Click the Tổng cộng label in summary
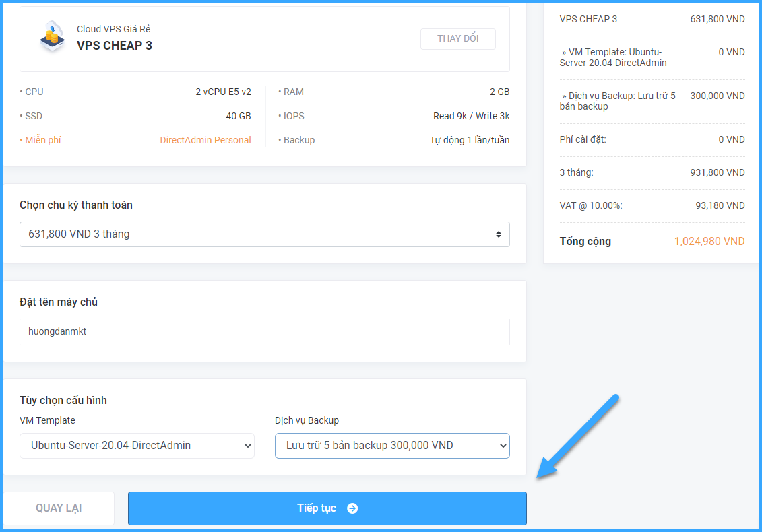Viewport: 762px width, 532px height. (x=585, y=242)
